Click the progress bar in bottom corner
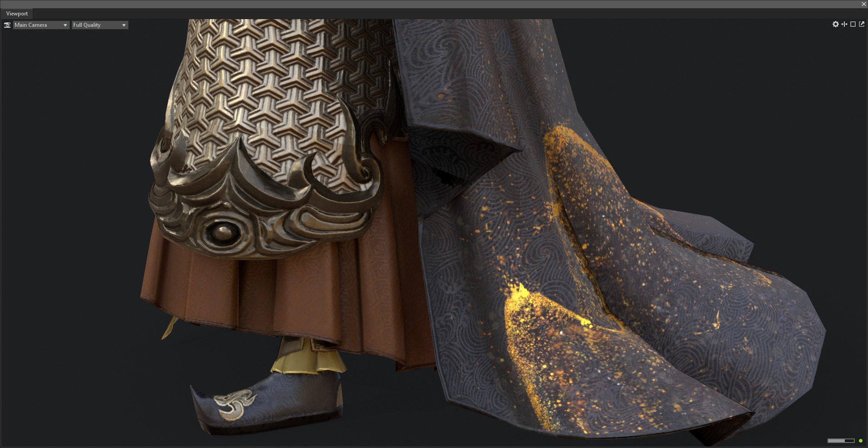868x448 pixels. [x=841, y=441]
